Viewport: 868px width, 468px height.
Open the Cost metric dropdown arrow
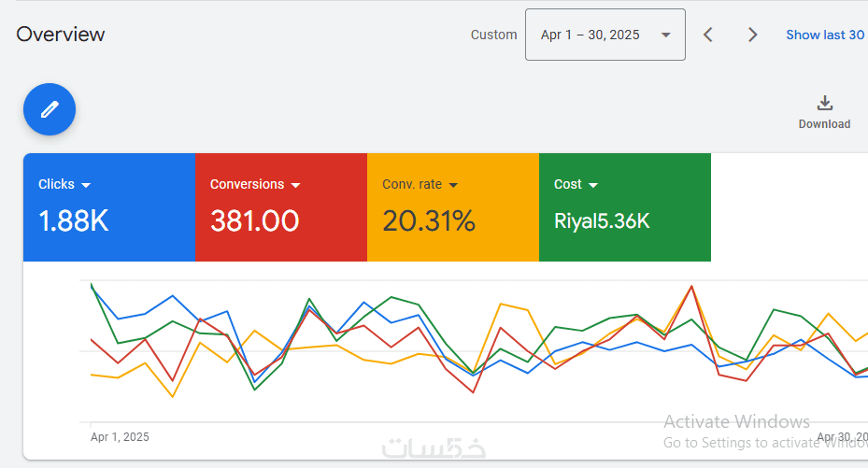pos(593,185)
